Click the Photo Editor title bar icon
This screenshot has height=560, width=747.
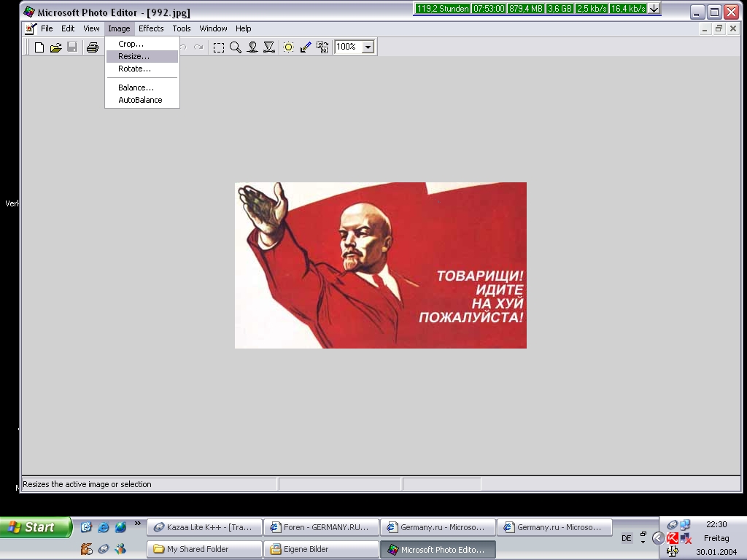[29, 12]
